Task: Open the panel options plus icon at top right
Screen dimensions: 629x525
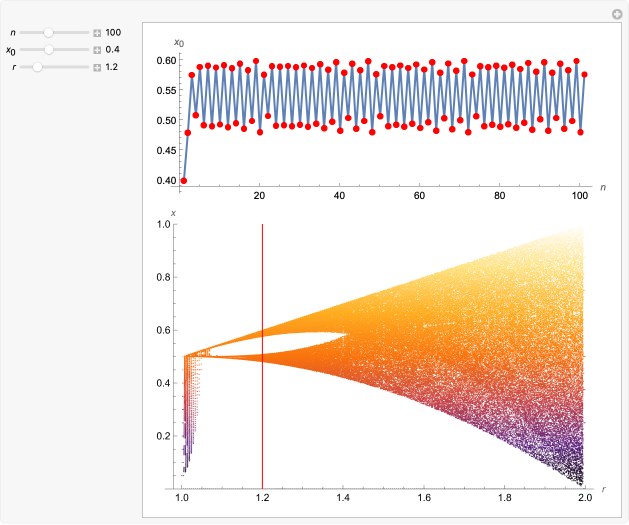Action: 617,14
